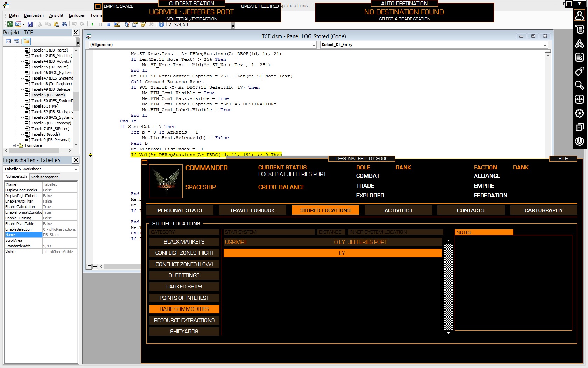This screenshot has width=588, height=368.
Task: Select the CONFLICT ZONES [HIGH] category
Action: click(x=184, y=253)
